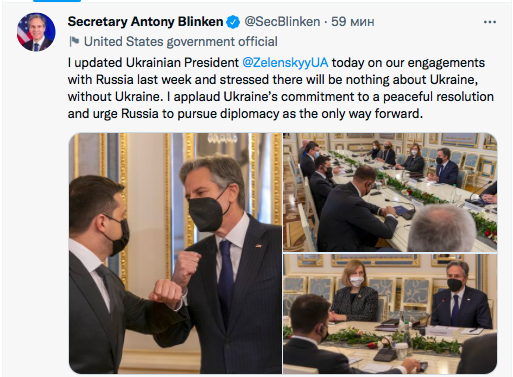513x377 pixels.
Task: Click the gray flag government label icon
Action: pyautogui.click(x=74, y=42)
